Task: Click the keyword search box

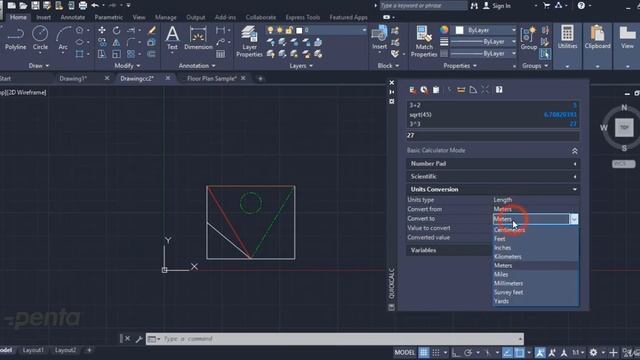Action: (423, 6)
